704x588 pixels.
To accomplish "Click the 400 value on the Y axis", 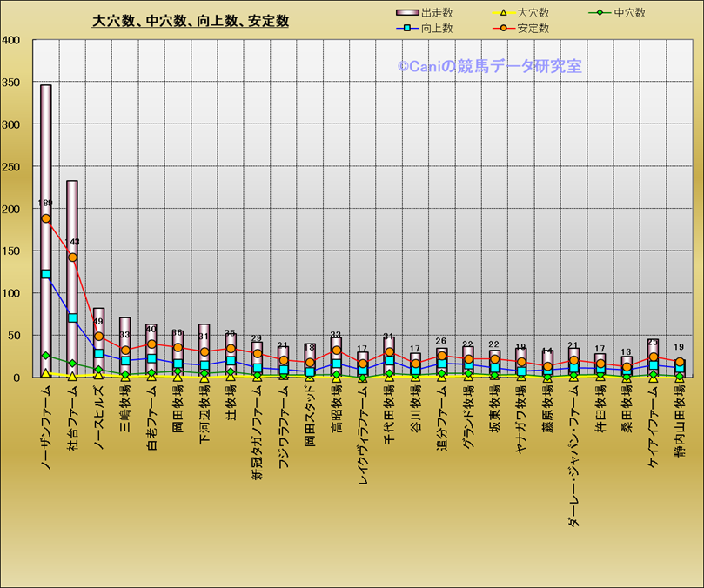I will (12, 41).
